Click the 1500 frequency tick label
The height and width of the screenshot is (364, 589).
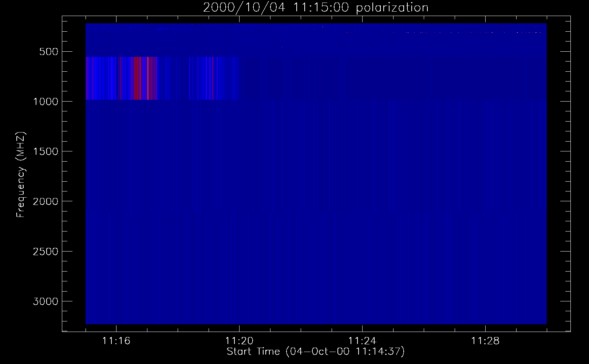46,151
